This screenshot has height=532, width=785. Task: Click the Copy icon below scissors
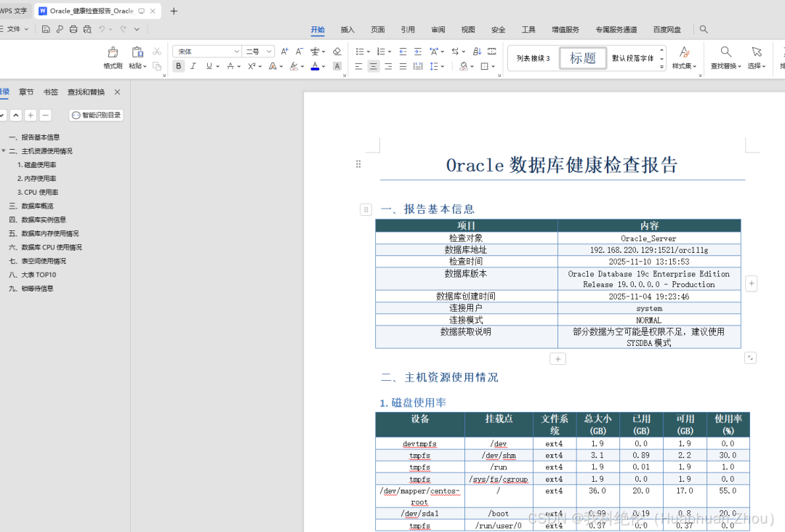[157, 66]
